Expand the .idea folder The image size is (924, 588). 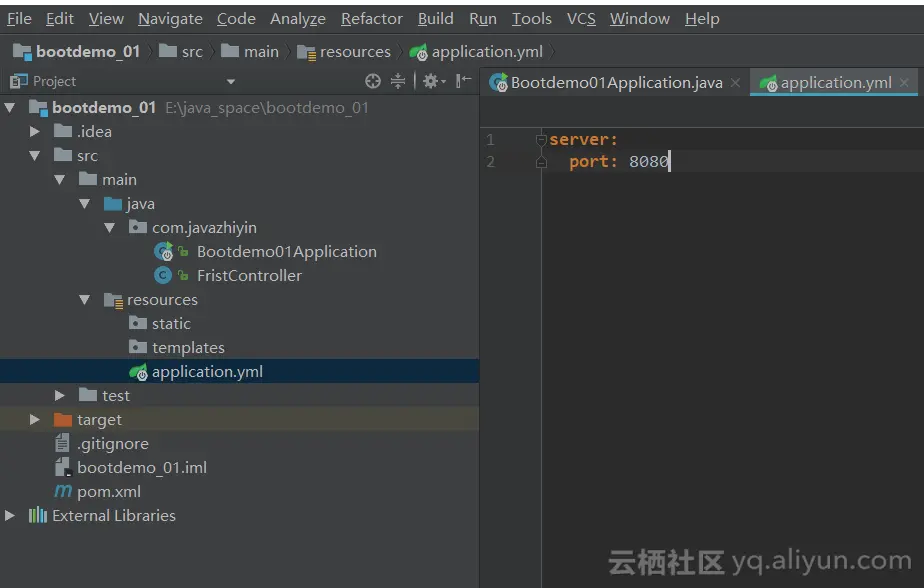(x=35, y=131)
